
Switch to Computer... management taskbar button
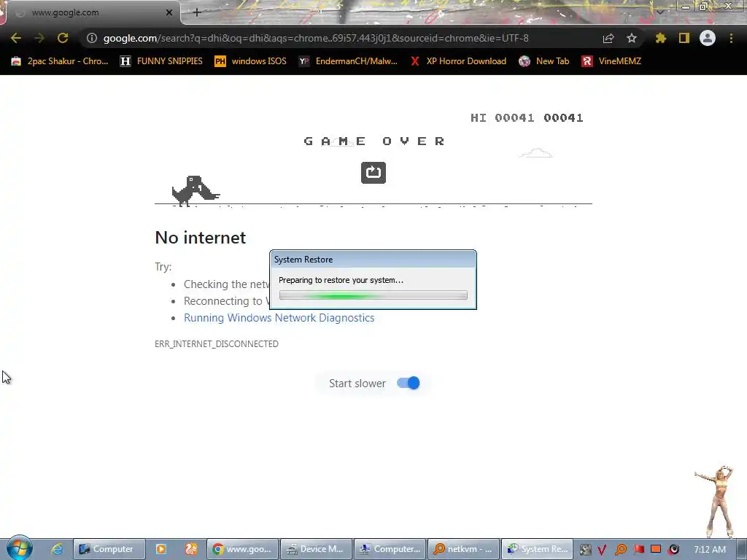pyautogui.click(x=390, y=549)
